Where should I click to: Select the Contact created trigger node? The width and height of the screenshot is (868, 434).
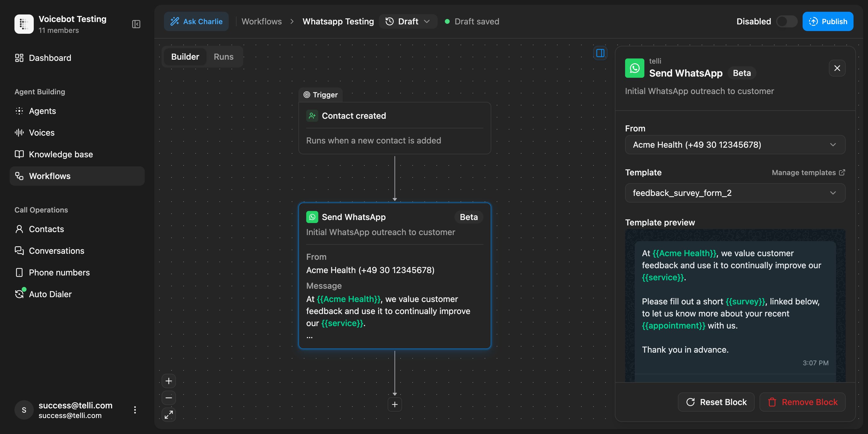click(395, 128)
